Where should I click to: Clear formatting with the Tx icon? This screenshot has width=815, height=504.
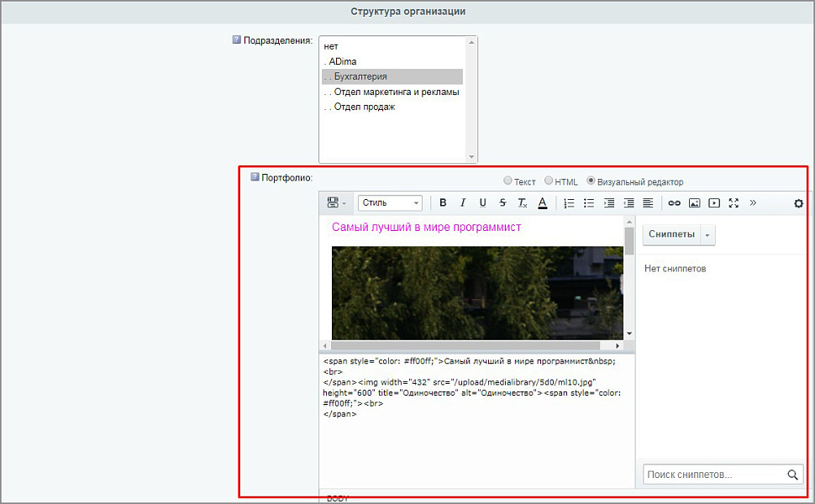522,202
